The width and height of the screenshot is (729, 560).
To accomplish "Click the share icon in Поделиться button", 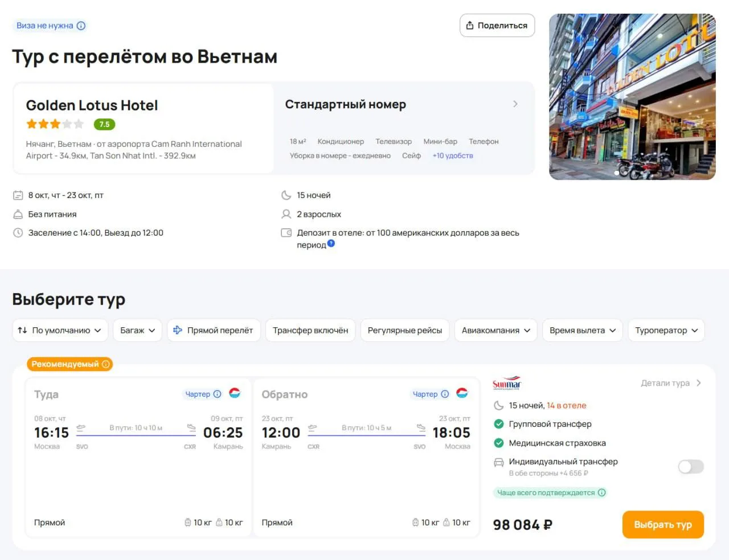I will (x=470, y=26).
